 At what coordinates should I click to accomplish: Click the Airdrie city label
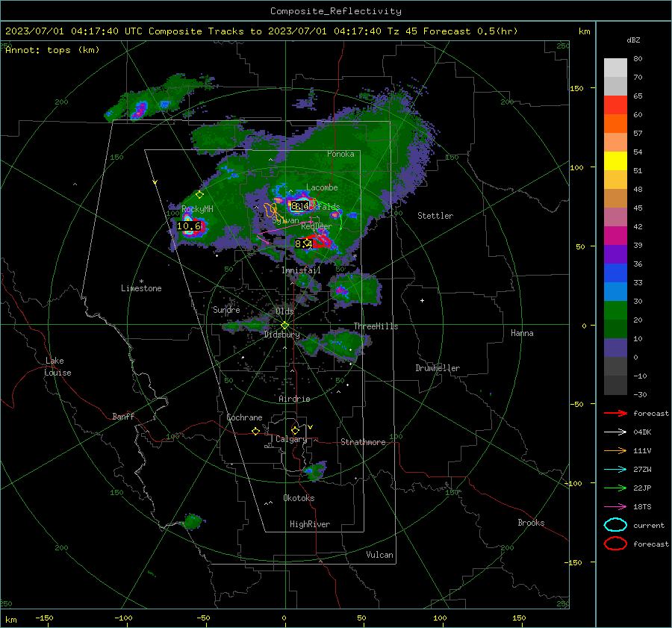point(294,399)
